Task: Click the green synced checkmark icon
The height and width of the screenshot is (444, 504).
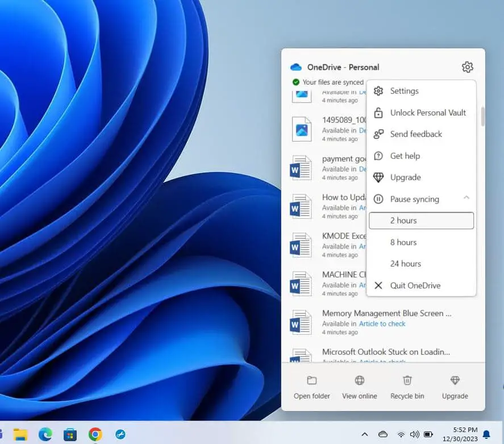Action: pyautogui.click(x=295, y=82)
